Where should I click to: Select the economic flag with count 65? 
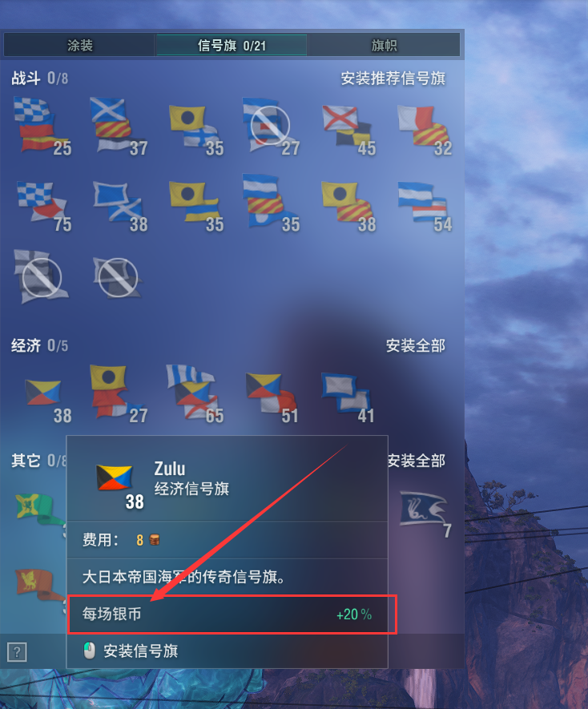pos(195,393)
